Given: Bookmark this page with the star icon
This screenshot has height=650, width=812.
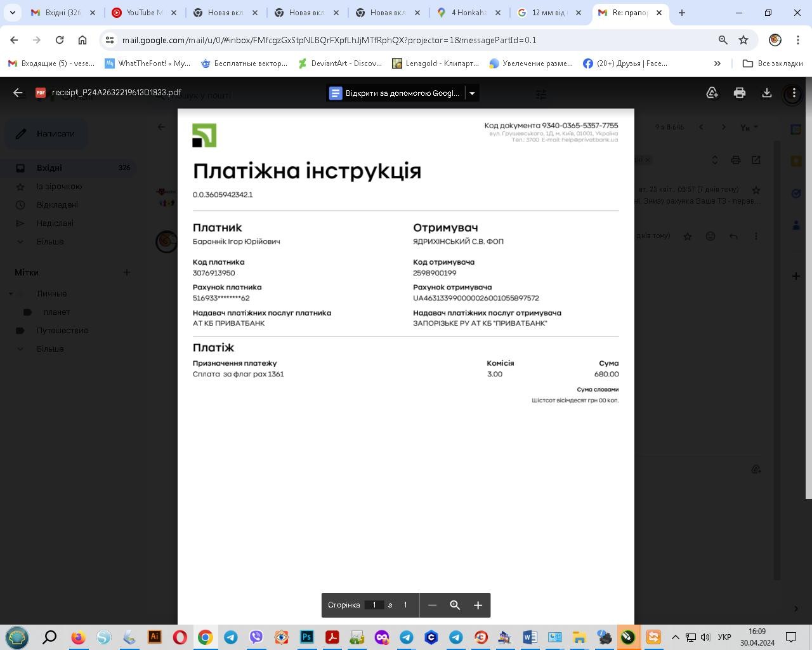Looking at the screenshot, I should click(743, 40).
